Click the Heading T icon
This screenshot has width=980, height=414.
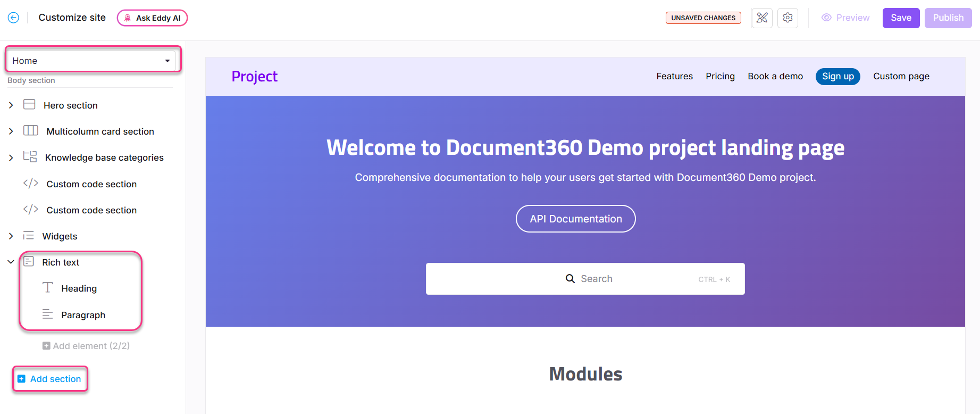pyautogui.click(x=47, y=287)
